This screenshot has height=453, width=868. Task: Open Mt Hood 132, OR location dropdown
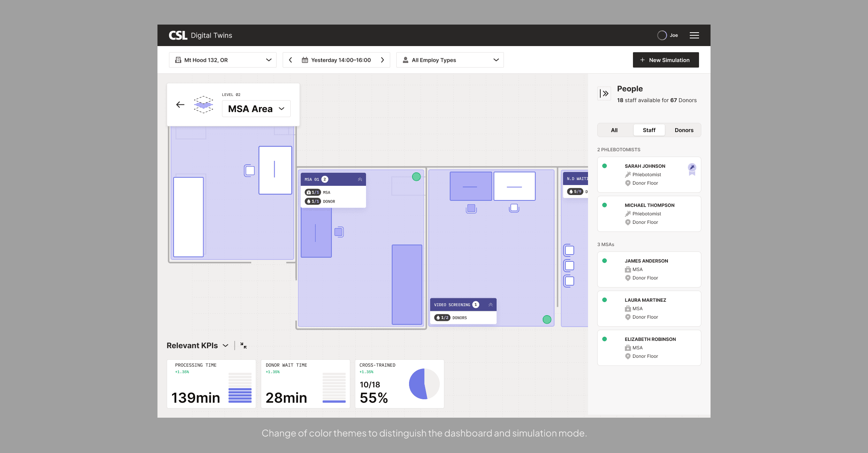click(223, 60)
